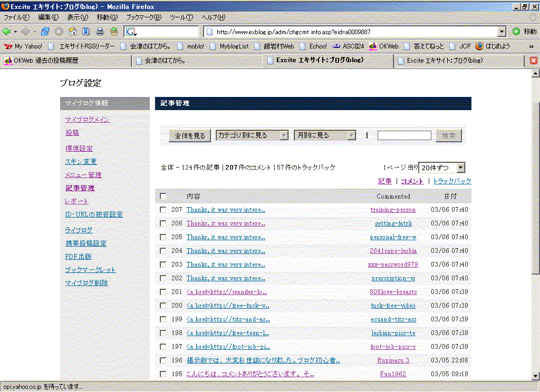Viewport: 540px width, 392px height.
Task: Open the 月別に見る dropdown
Action: pyautogui.click(x=325, y=135)
